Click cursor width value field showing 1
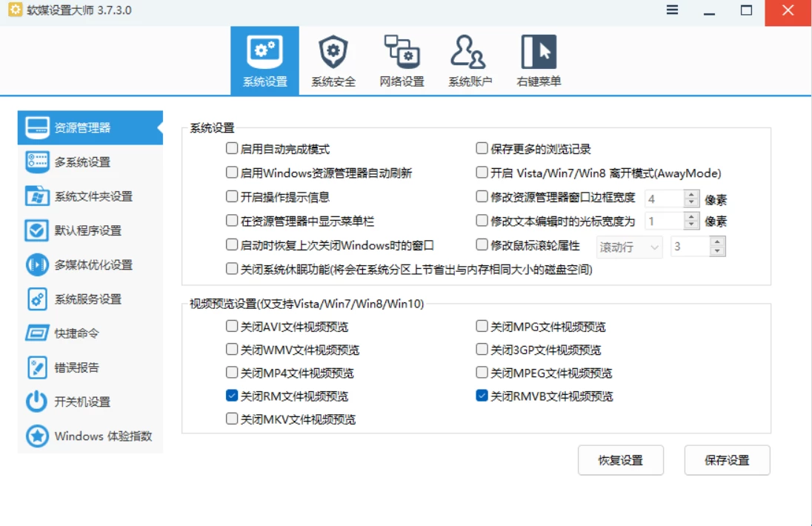The height and width of the screenshot is (526, 812). (x=665, y=221)
